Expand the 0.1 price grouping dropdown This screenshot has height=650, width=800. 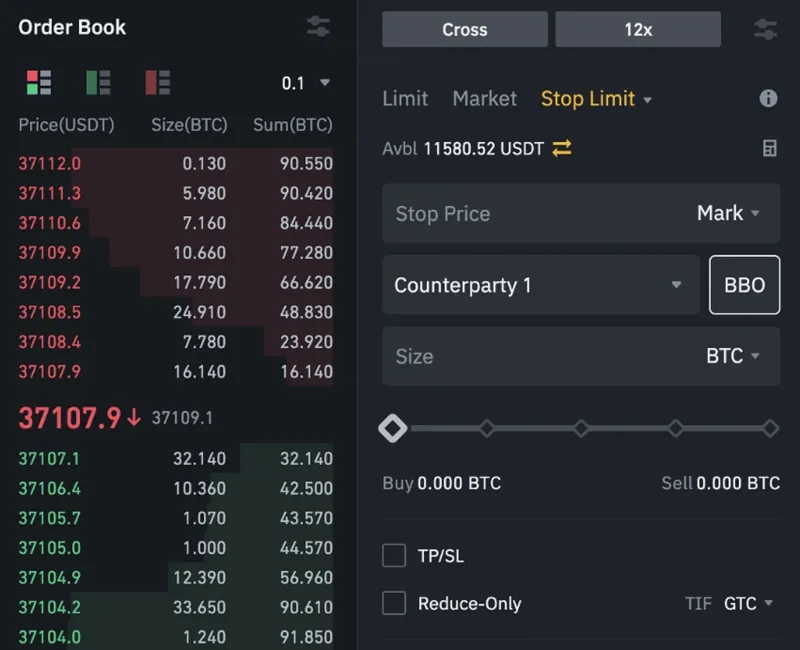[305, 83]
